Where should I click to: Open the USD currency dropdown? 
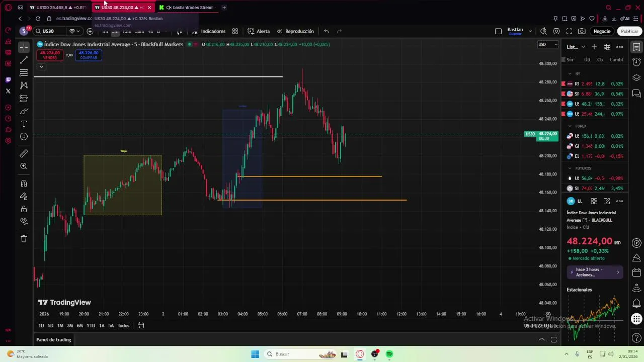point(547,45)
